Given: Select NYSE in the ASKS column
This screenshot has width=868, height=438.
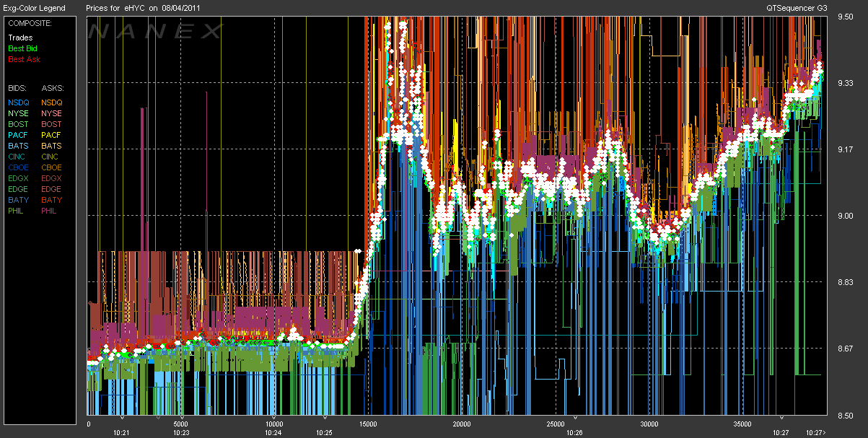Looking at the screenshot, I should (51, 113).
